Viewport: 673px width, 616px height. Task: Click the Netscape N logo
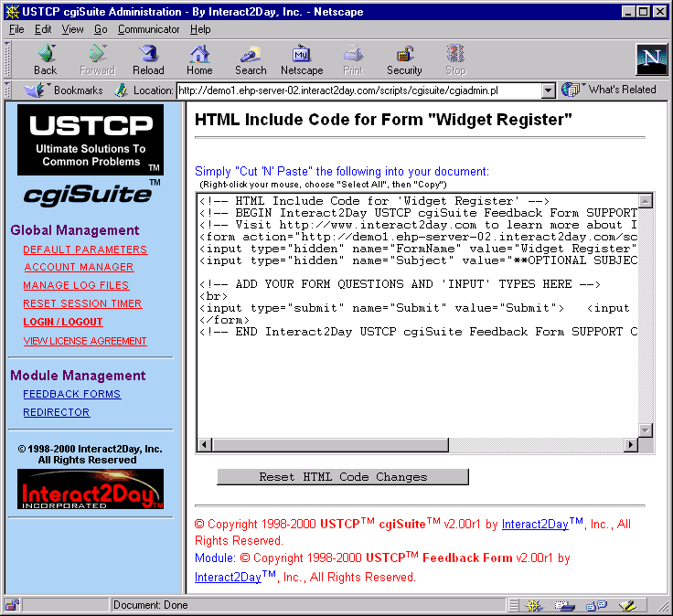coord(652,59)
